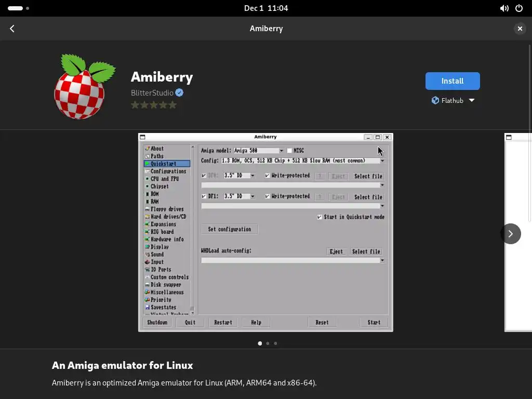Click 'Set configuration' button in the screenshot
This screenshot has height=399, width=532.
229,229
